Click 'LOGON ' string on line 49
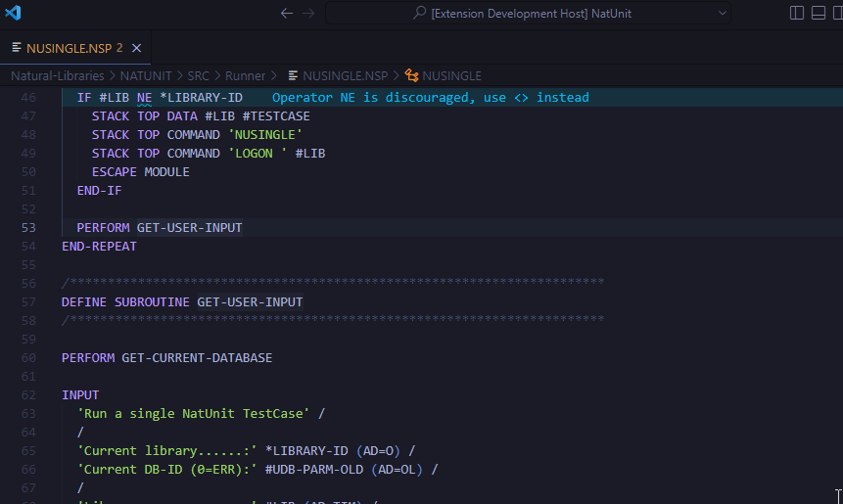The image size is (843, 504). 258,153
